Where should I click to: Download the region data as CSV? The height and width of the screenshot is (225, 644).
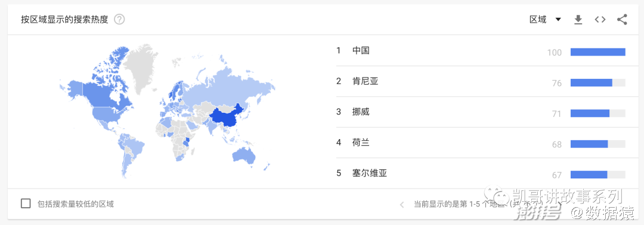click(578, 20)
